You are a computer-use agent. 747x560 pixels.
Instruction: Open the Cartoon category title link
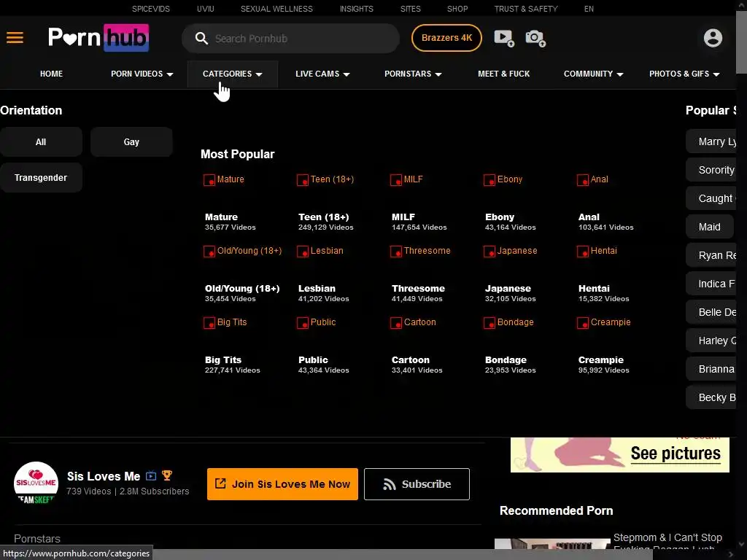pyautogui.click(x=410, y=360)
